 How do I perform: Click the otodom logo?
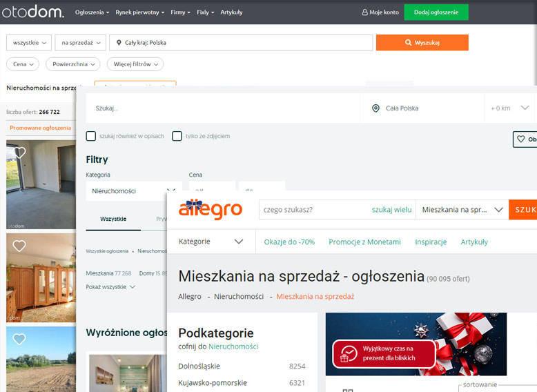[33, 12]
